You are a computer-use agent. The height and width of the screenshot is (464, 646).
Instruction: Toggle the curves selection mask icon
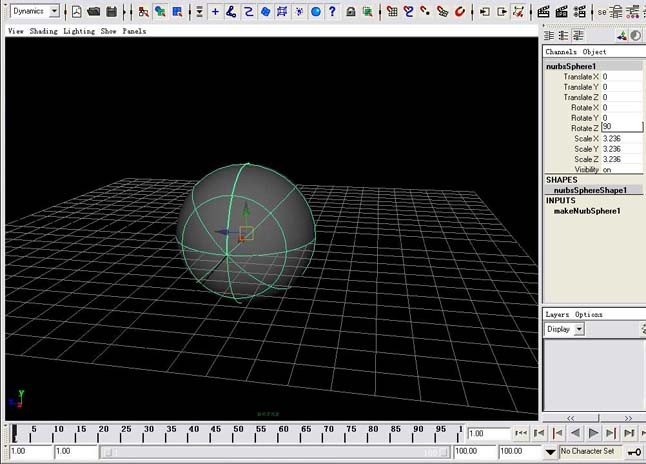pos(248,12)
